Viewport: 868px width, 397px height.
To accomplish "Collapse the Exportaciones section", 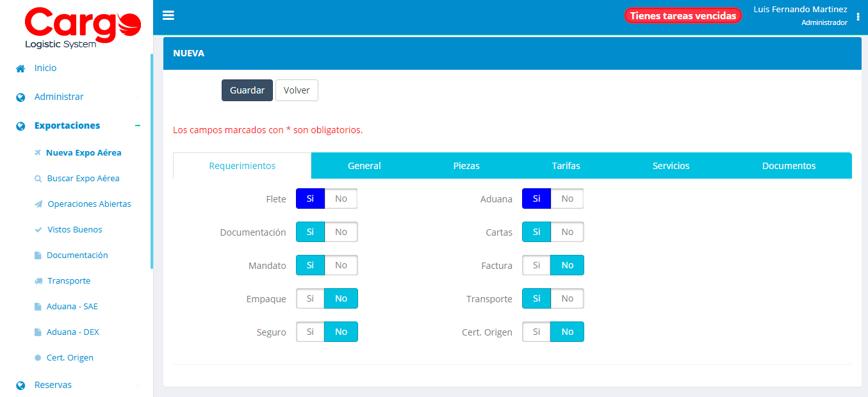I will click(139, 126).
